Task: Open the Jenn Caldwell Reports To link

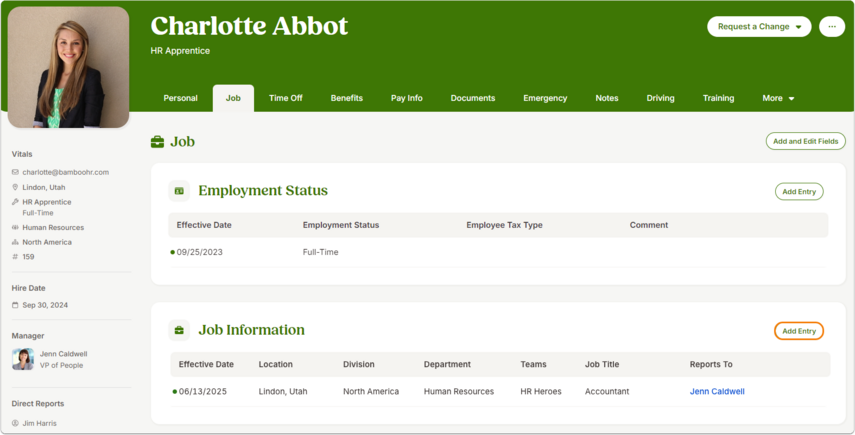Action: pos(717,391)
